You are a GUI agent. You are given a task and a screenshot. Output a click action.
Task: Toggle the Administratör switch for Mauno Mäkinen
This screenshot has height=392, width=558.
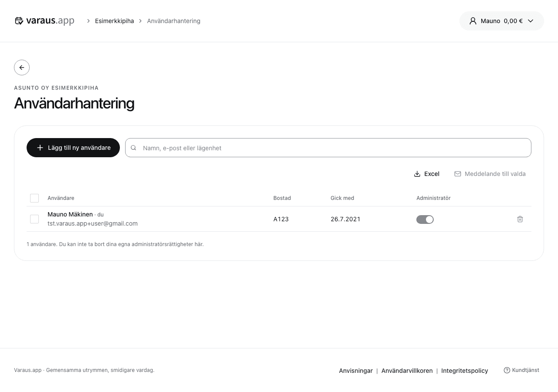click(x=425, y=220)
